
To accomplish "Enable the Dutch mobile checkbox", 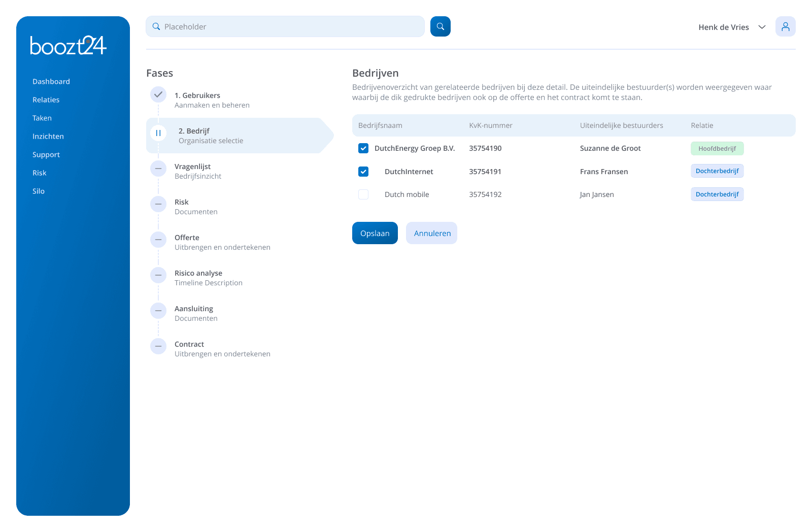I will (x=363, y=194).
